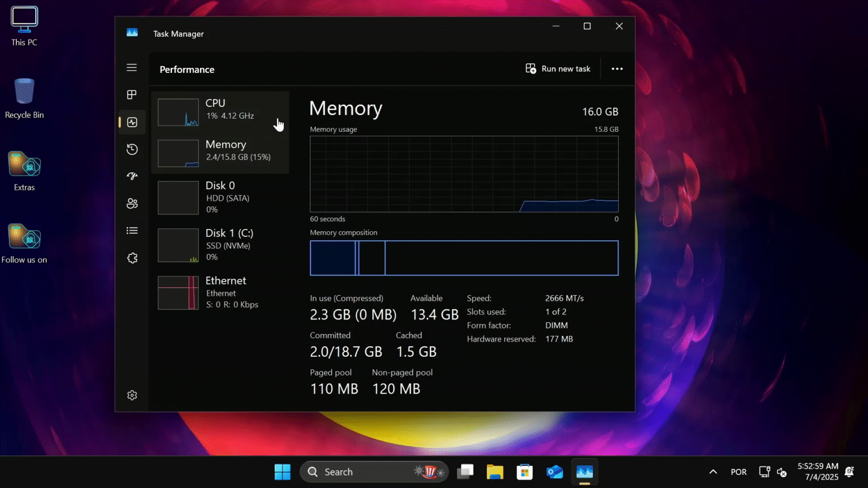This screenshot has height=488, width=868.
Task: Open the Processes page icon in sidebar
Action: (x=132, y=95)
